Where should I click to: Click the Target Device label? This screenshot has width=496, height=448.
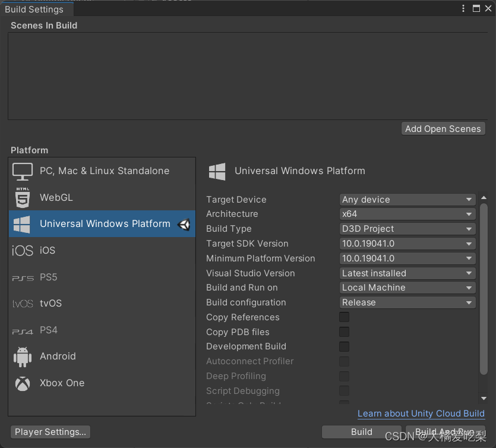pos(236,200)
